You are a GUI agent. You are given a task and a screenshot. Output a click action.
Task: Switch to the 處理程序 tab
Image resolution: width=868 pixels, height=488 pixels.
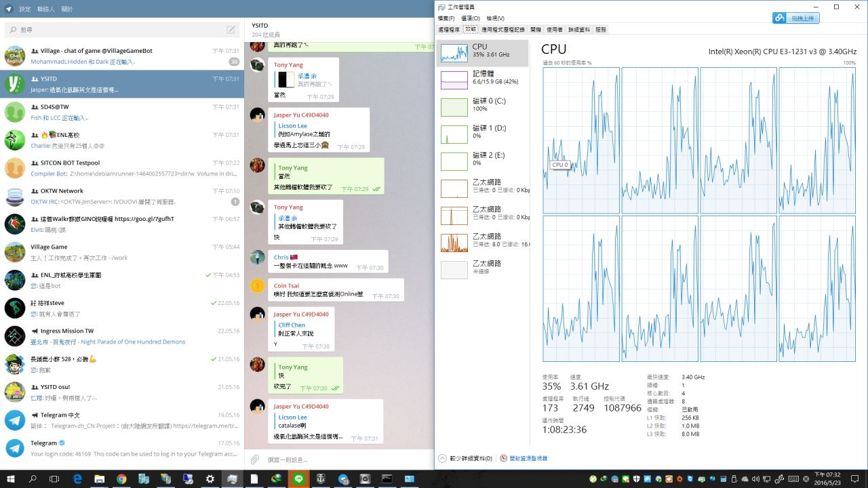pos(449,30)
